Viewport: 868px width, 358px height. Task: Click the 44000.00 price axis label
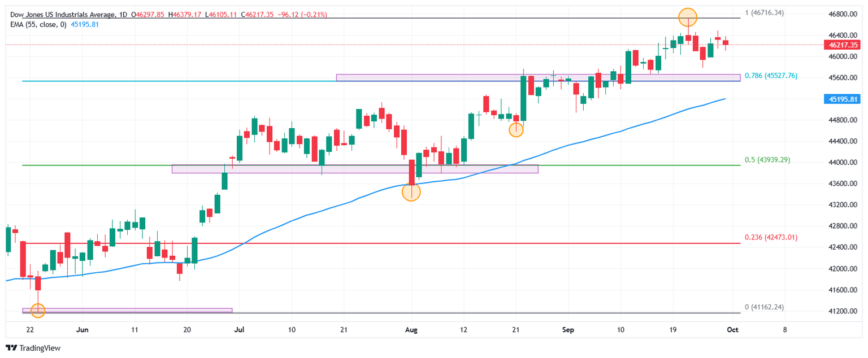pyautogui.click(x=843, y=163)
